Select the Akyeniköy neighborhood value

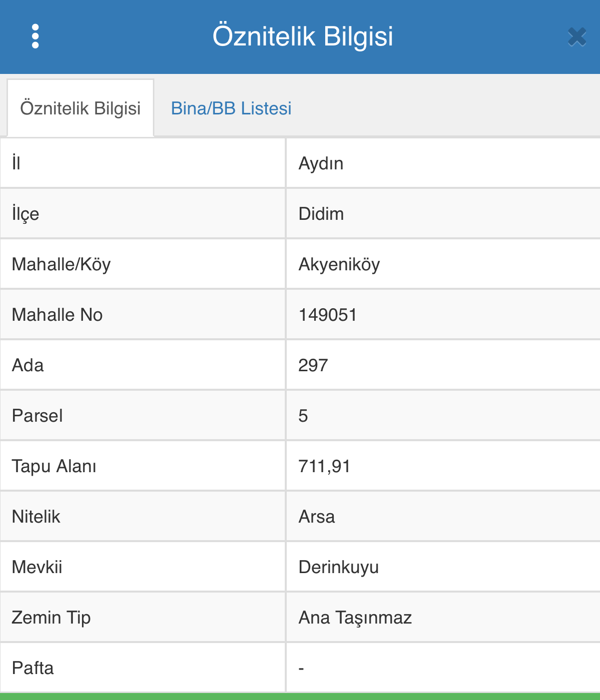tap(339, 264)
